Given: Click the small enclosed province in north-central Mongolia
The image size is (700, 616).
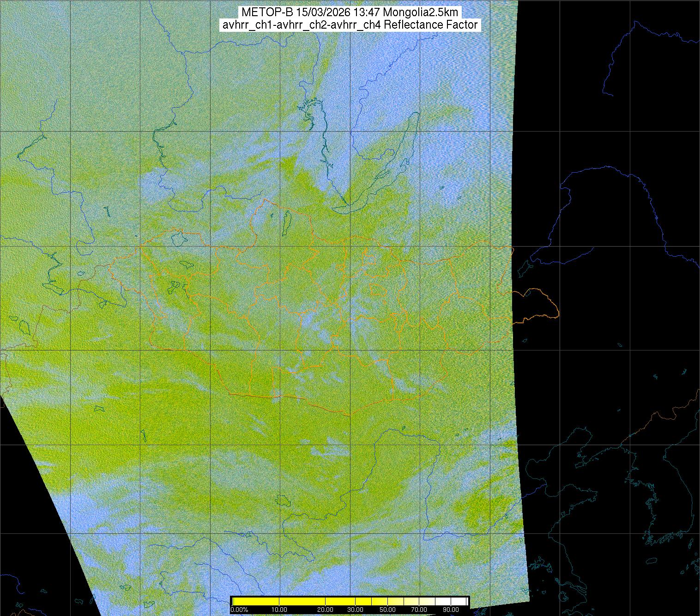Looking at the screenshot, I should pyautogui.click(x=378, y=290).
